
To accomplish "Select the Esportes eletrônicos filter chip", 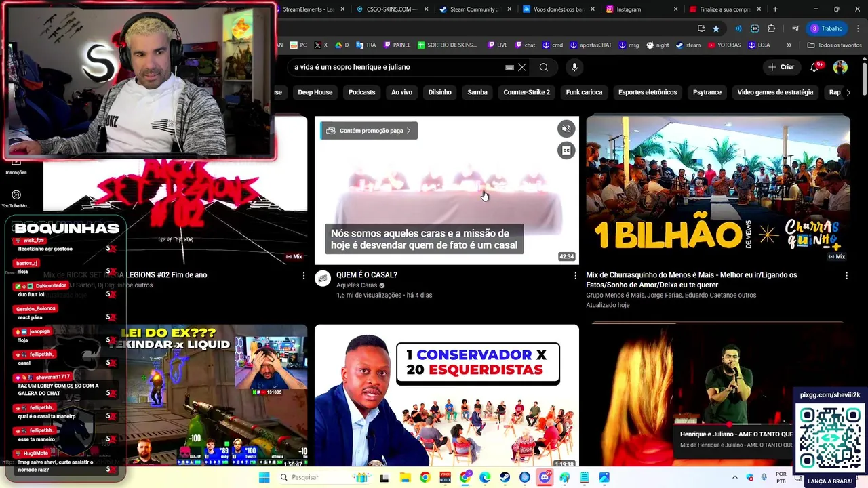I will pyautogui.click(x=648, y=92).
